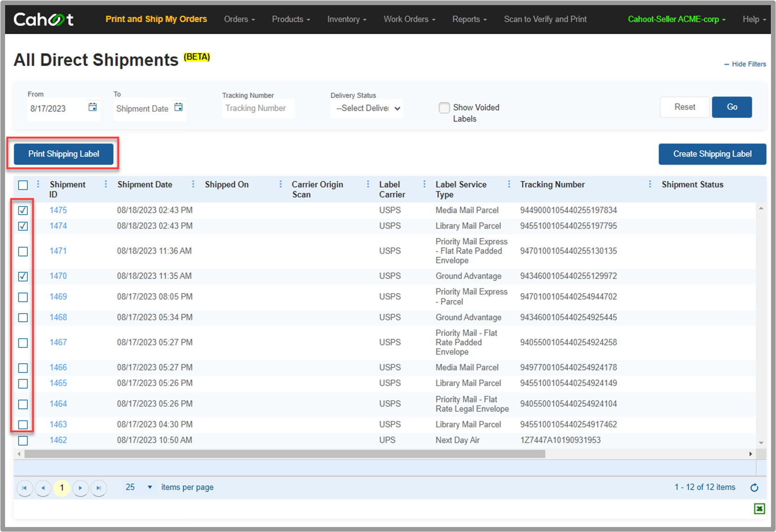
Task: Open checkbox column options menu
Action: (38, 184)
